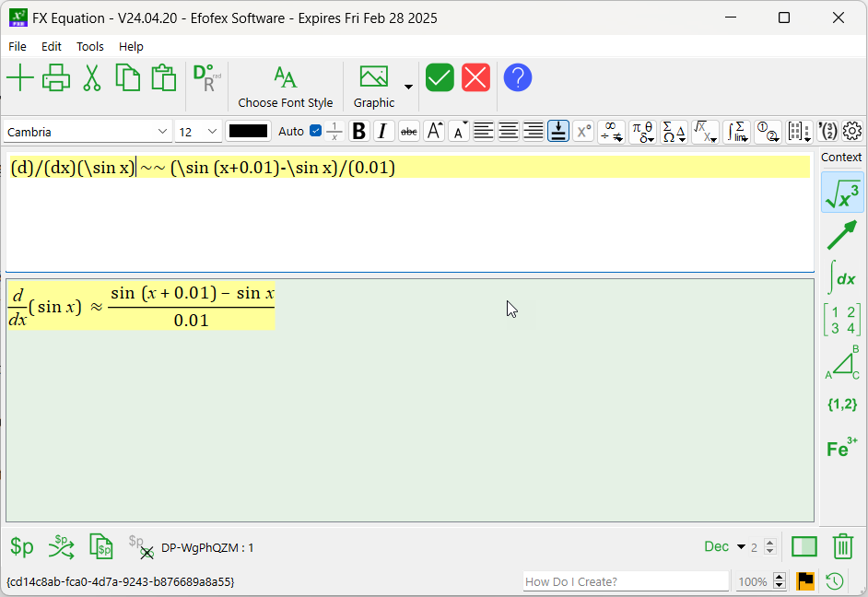Click the green checkmark accept button
Viewport: 868px width, 597px height.
coord(440,78)
